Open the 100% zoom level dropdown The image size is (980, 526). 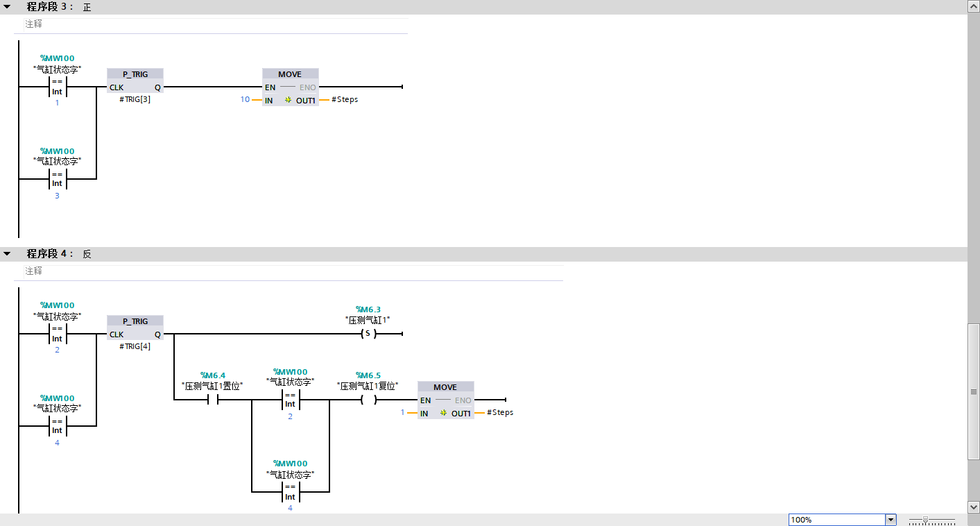point(891,520)
